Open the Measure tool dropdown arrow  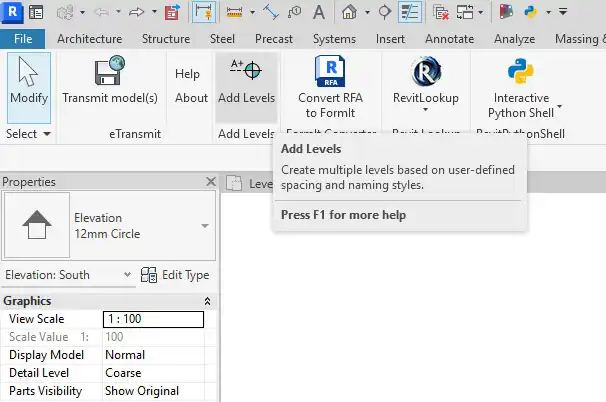(252, 12)
